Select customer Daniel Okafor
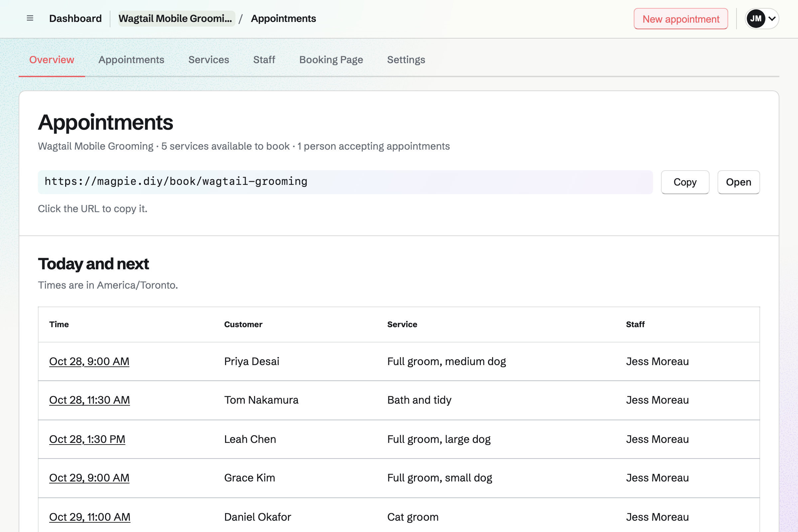The height and width of the screenshot is (532, 798). (x=257, y=517)
